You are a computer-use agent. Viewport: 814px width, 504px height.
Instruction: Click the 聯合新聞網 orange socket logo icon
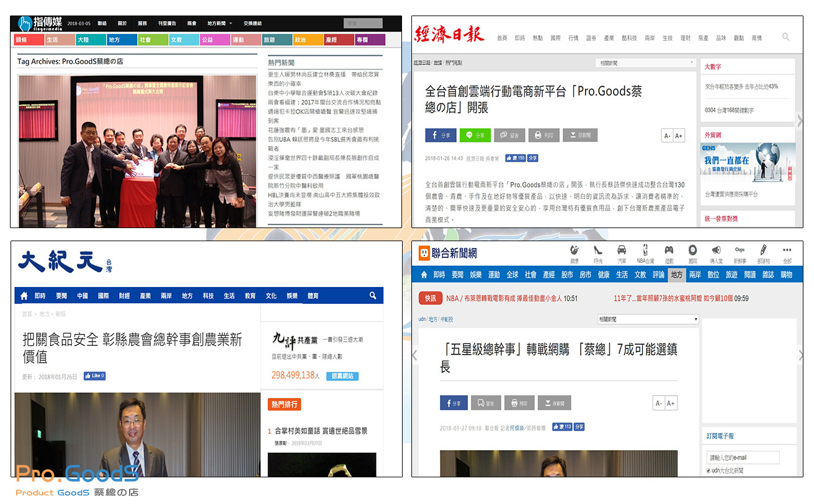point(424,253)
